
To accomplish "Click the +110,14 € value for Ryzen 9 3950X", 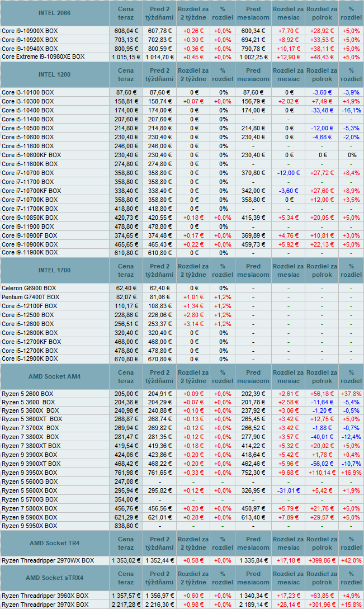I will pyautogui.click(x=322, y=473).
